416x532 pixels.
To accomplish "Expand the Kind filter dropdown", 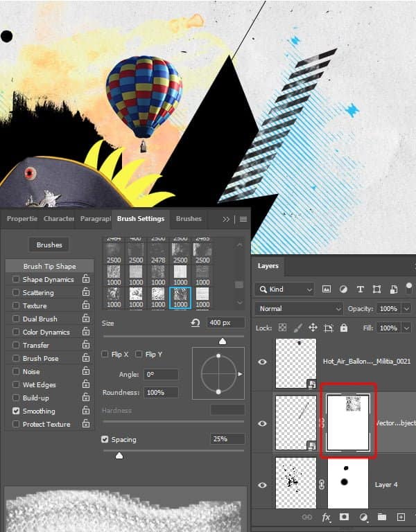I will 284,289.
